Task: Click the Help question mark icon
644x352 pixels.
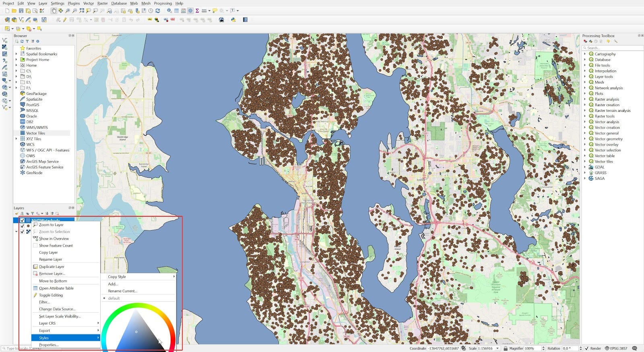Action: pos(245,19)
